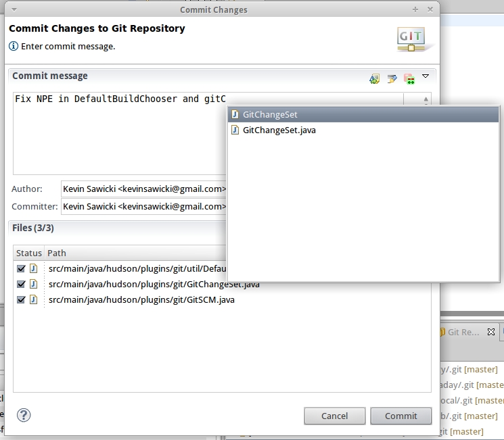This screenshot has height=440, width=504.
Task: Click the Java file icon beside GitSCM.java
Action: point(33,299)
